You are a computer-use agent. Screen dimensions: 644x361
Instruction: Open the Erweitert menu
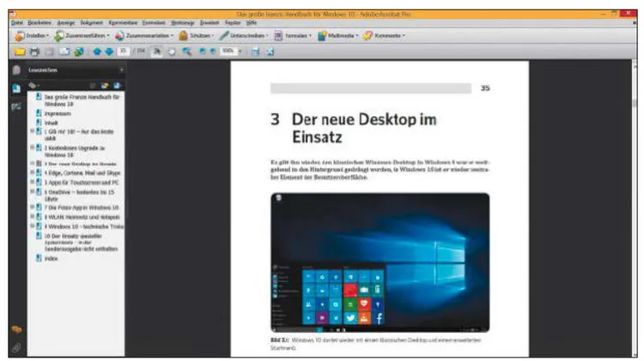point(210,23)
